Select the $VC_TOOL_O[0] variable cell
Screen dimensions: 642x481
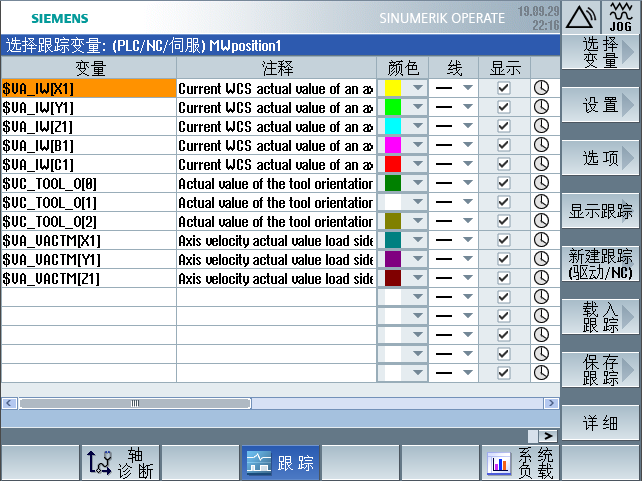[89, 183]
